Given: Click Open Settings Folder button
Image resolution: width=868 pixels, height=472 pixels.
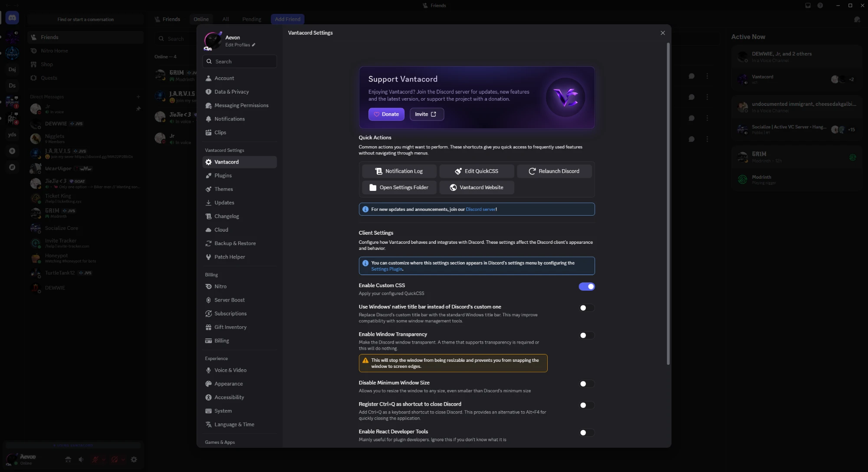Looking at the screenshot, I should click(x=399, y=187).
